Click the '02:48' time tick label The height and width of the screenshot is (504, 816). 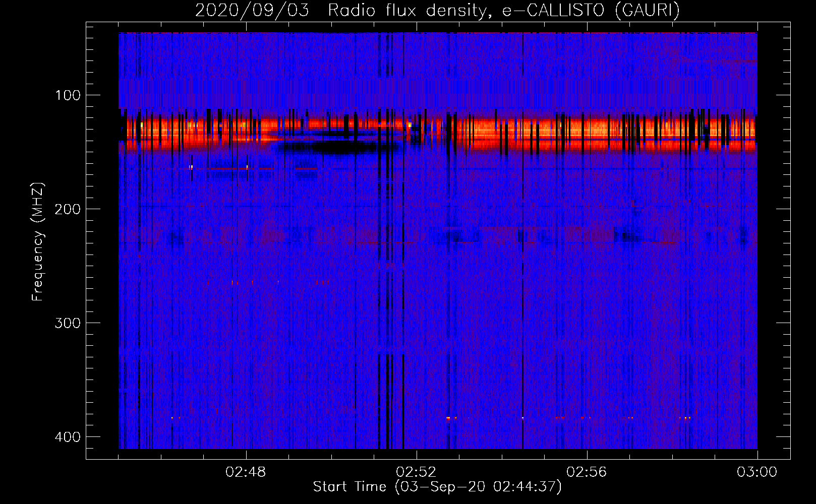click(246, 472)
